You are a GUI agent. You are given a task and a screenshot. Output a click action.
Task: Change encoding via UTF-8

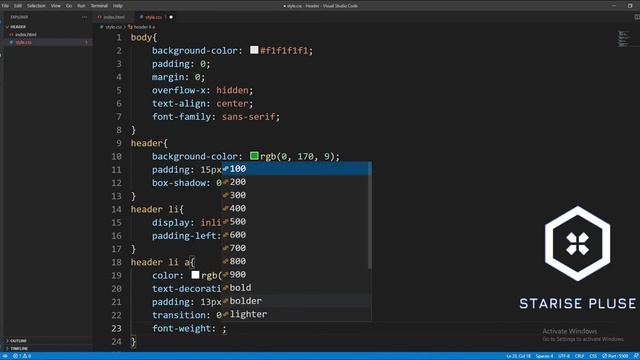(x=564, y=356)
